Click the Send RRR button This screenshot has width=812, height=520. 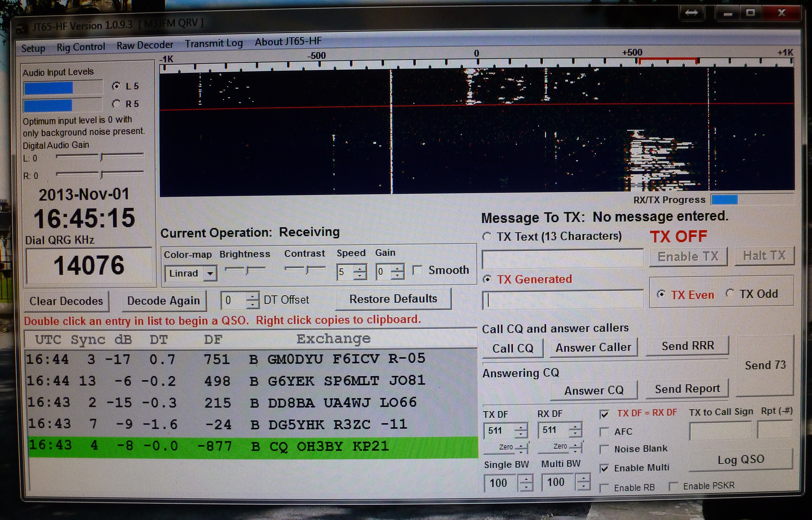tap(688, 346)
